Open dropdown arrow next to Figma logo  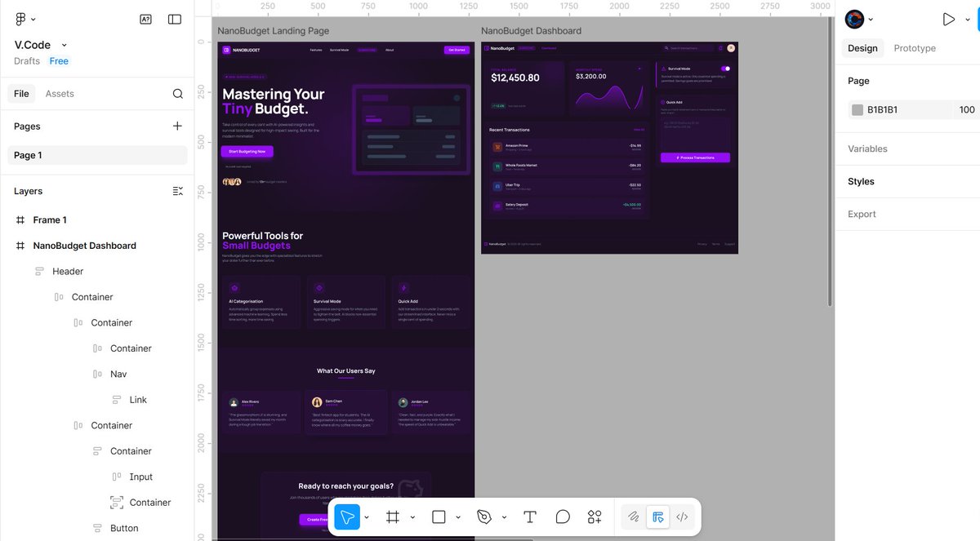33,20
